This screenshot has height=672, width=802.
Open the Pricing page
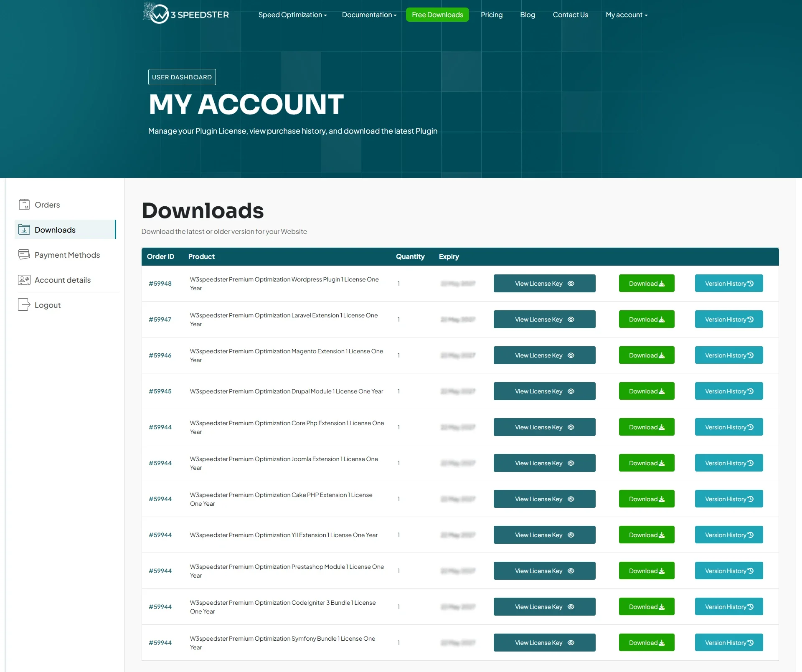coord(492,15)
